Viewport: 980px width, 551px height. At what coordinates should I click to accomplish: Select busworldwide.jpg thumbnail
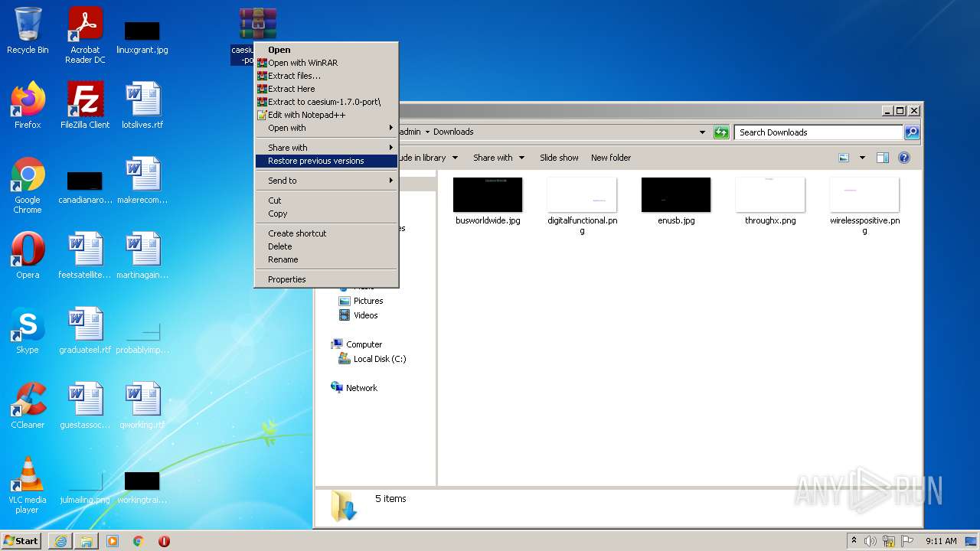click(488, 201)
